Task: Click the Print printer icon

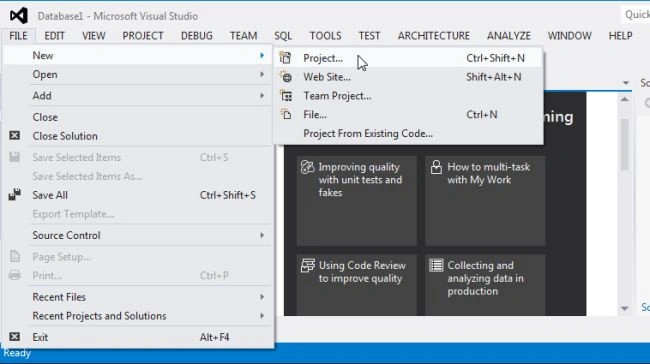Action: click(x=15, y=275)
